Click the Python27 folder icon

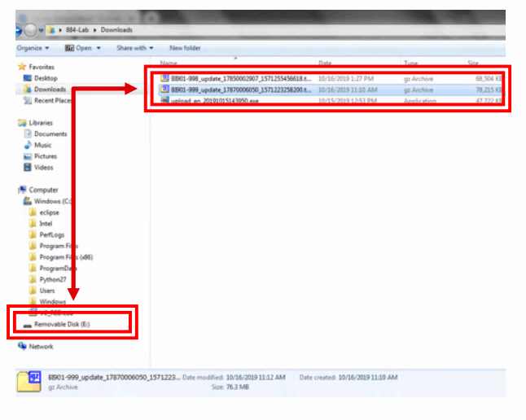[x=33, y=279]
